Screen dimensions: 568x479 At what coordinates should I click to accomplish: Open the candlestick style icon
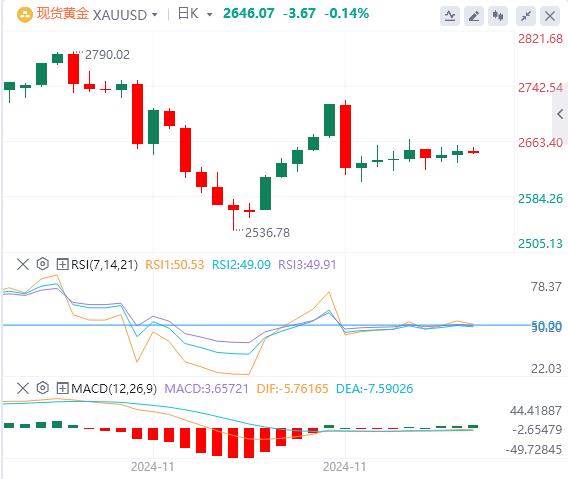(498, 16)
